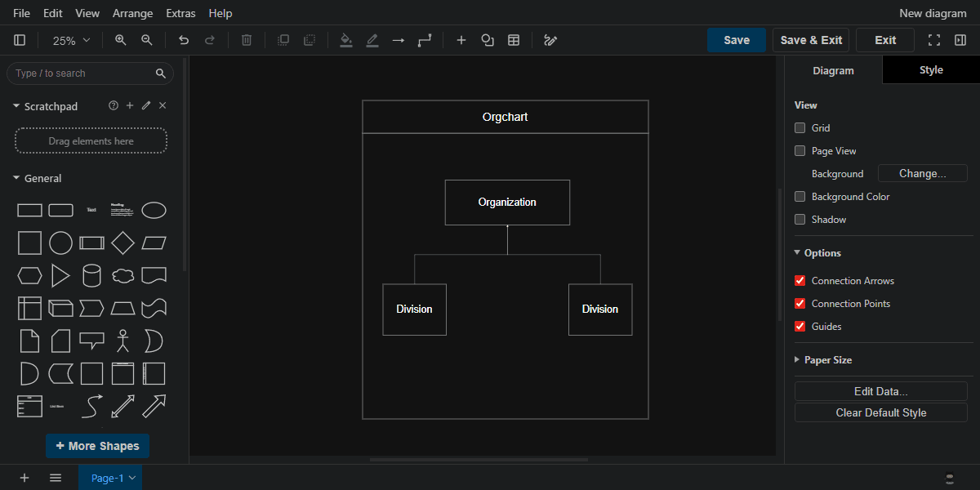
Task: Pick the ellipse shape from General
Action: [x=154, y=211]
